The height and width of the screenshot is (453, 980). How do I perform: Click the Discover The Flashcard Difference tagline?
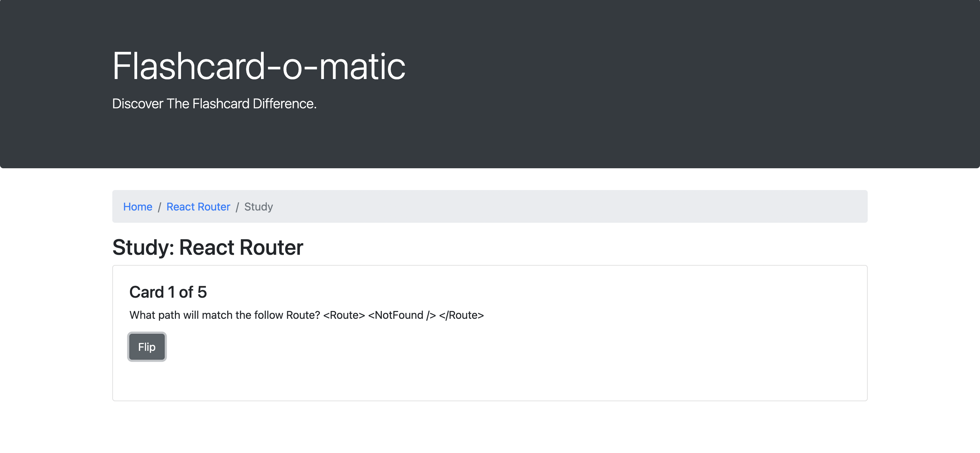[x=214, y=103]
